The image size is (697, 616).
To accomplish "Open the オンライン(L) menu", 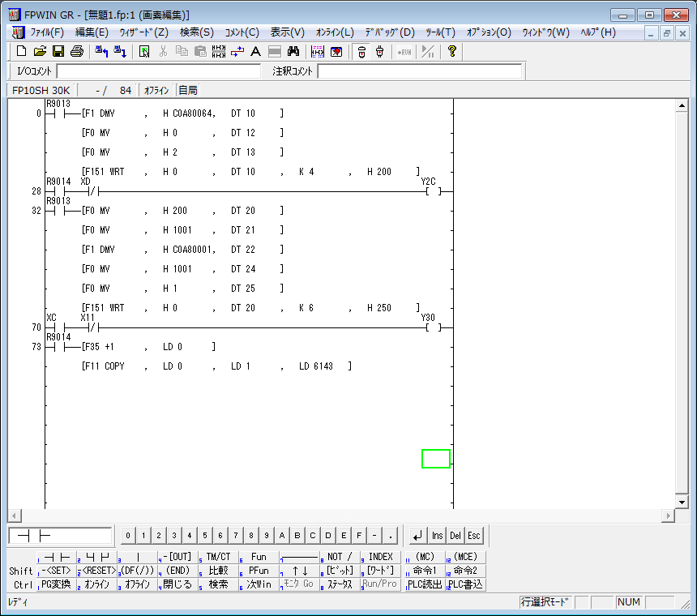I will coord(334,32).
